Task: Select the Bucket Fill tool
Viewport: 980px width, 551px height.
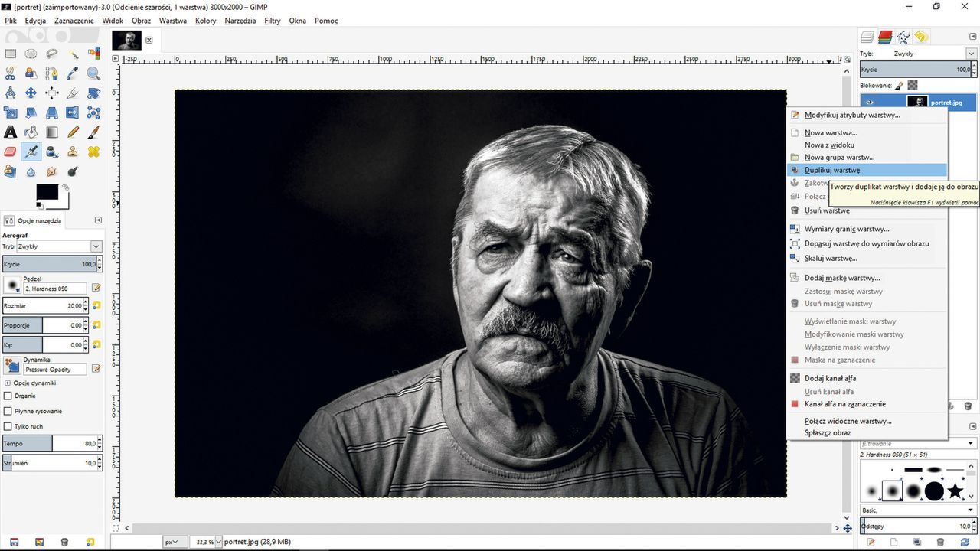Action: click(31, 132)
